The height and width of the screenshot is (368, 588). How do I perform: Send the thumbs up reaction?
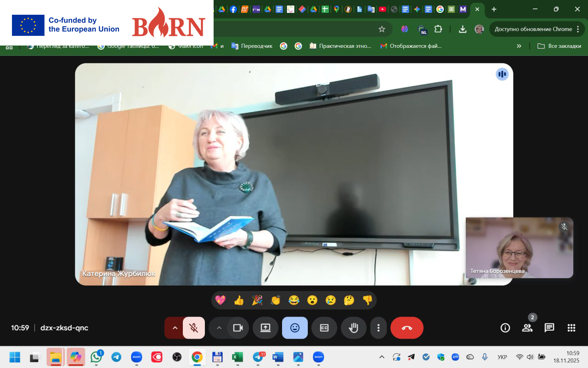(238, 300)
